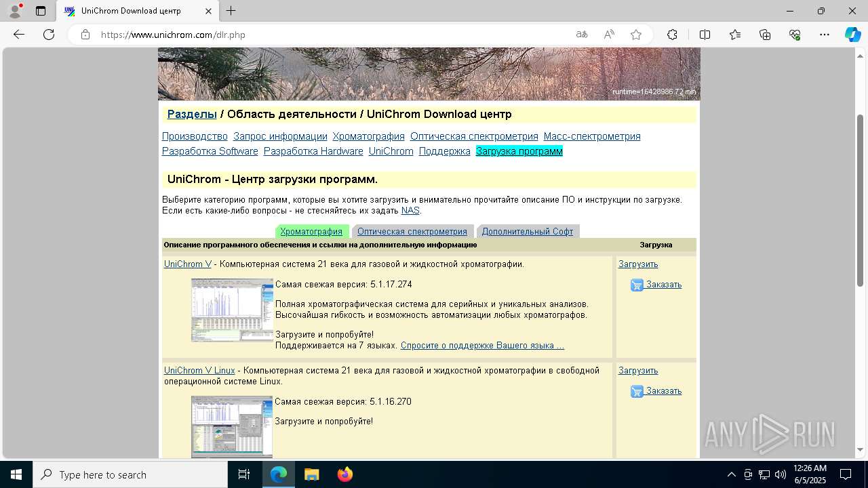Go back to previous page
The height and width of the screenshot is (488, 868).
click(19, 35)
